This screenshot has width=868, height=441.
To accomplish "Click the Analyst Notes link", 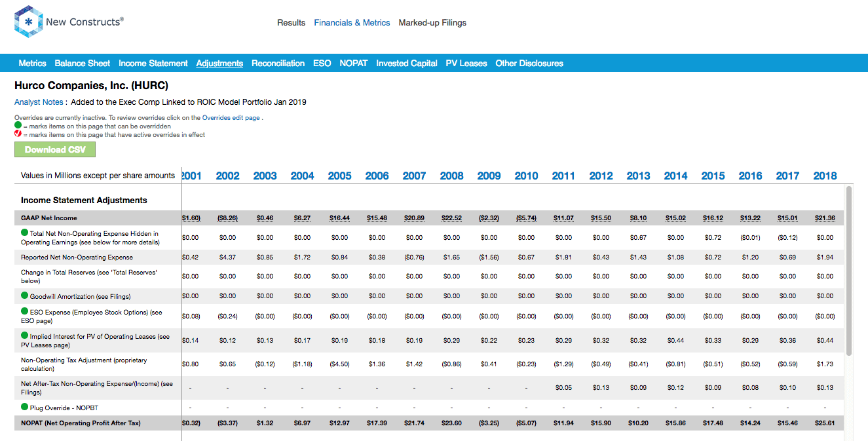I will click(39, 102).
